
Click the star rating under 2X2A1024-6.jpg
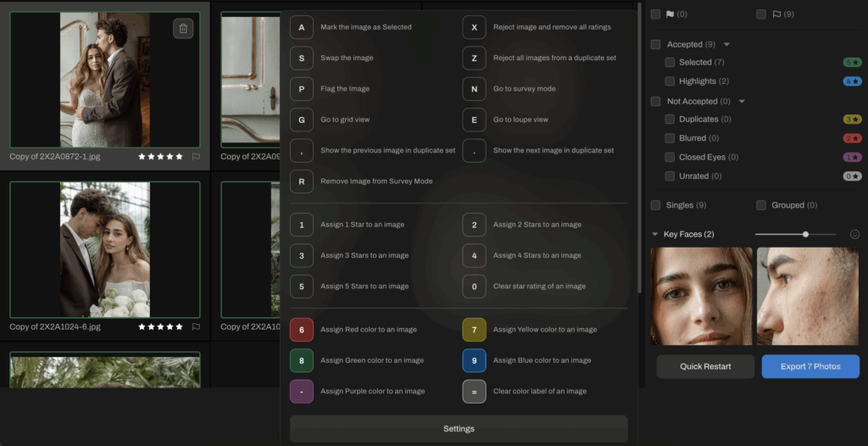tap(160, 327)
